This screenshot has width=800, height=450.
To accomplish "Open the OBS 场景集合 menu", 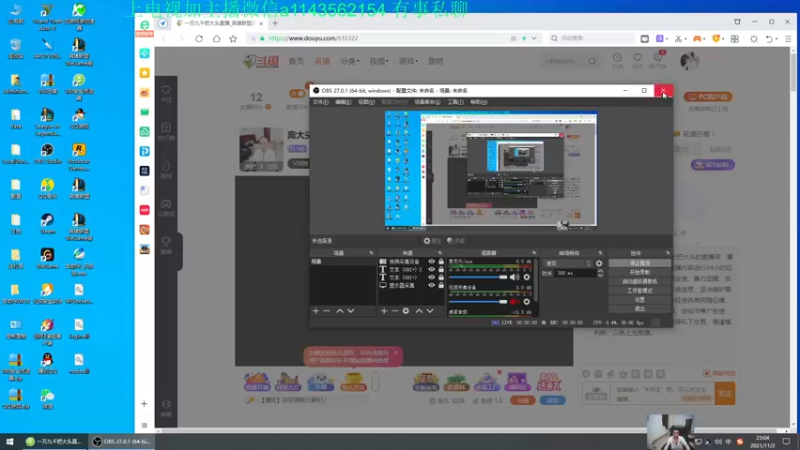I will [427, 102].
